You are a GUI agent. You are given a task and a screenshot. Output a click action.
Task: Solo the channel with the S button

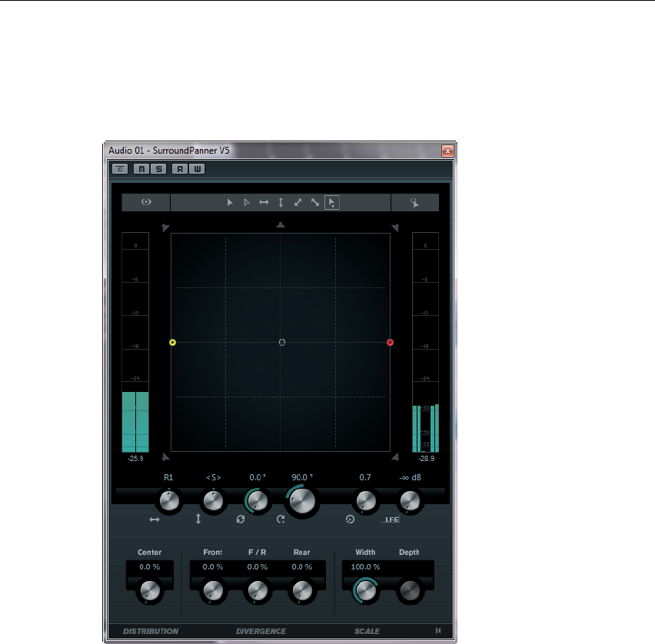(158, 169)
